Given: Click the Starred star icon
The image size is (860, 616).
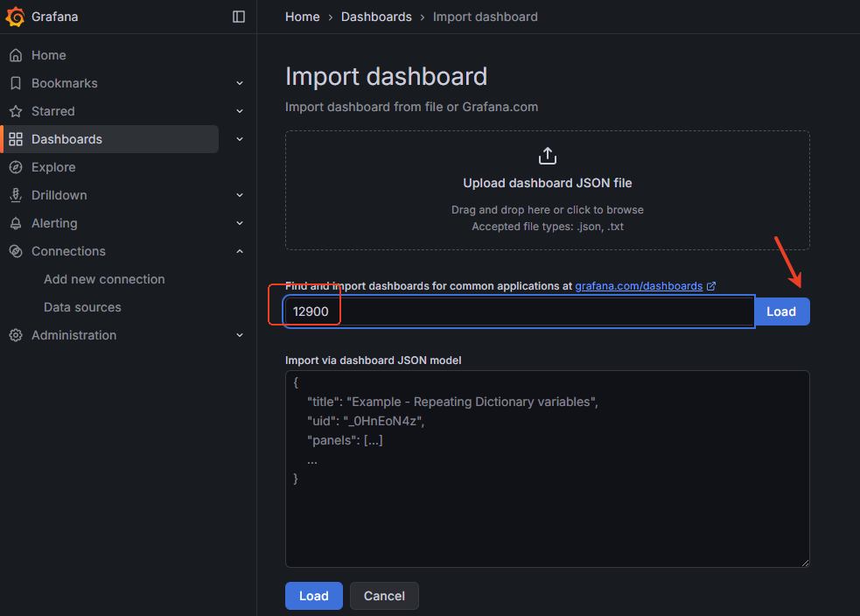Looking at the screenshot, I should click(x=16, y=111).
